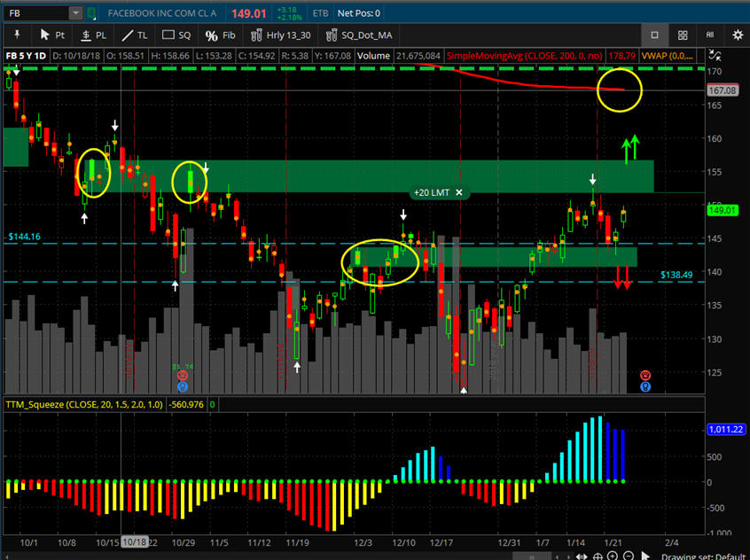Viewport: 750px width, 560px height.
Task: Click the green 149.01 price axis bubble
Action: pos(723,210)
